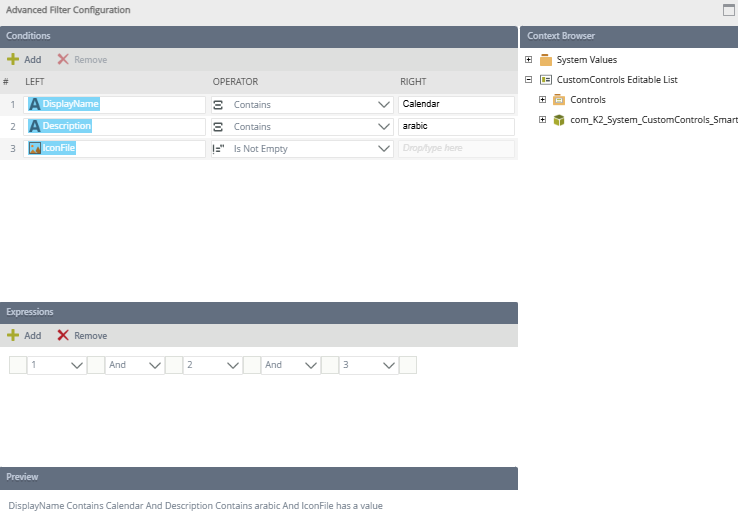
Task: Click the text-type icon beside DisplayName
Action: (34, 104)
